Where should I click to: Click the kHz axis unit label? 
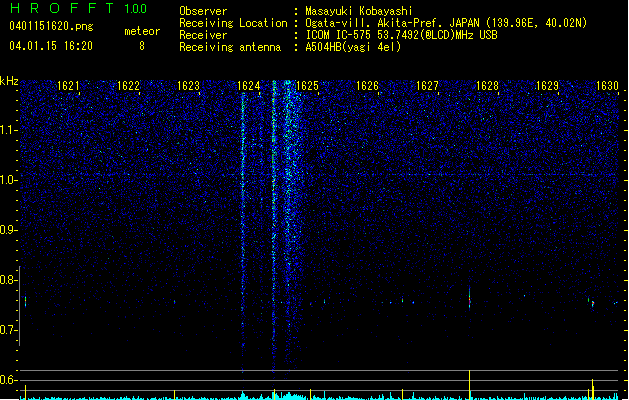9,81
